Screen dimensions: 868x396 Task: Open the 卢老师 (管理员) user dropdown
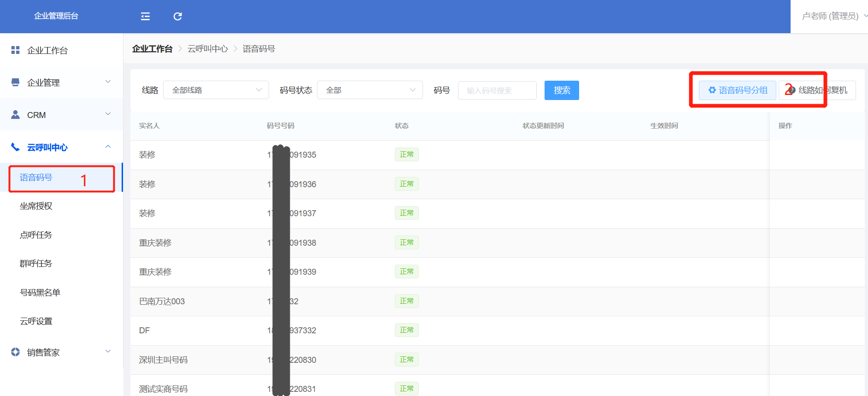click(x=834, y=16)
